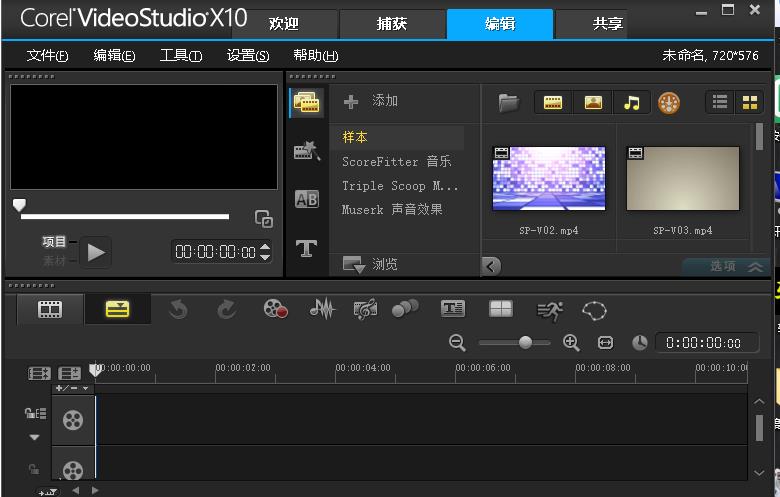The height and width of the screenshot is (497, 780).
Task: Expand ripple editing dropdown arrow
Action: pos(34,437)
